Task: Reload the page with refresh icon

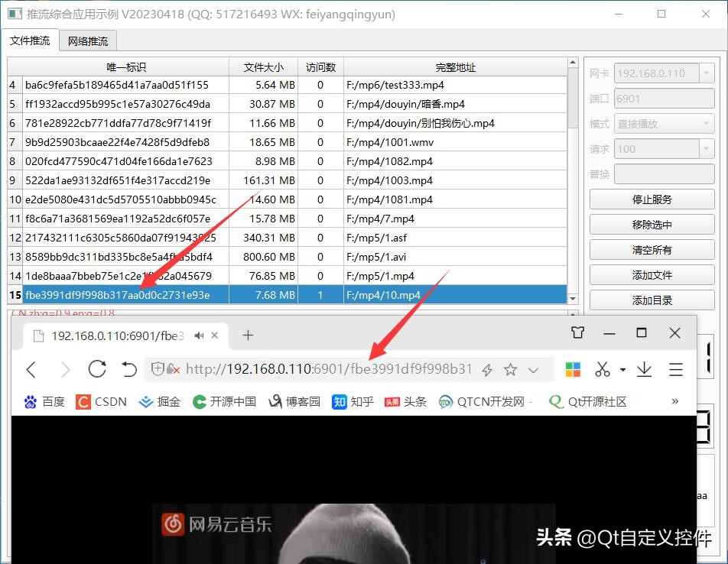Action: point(97,369)
